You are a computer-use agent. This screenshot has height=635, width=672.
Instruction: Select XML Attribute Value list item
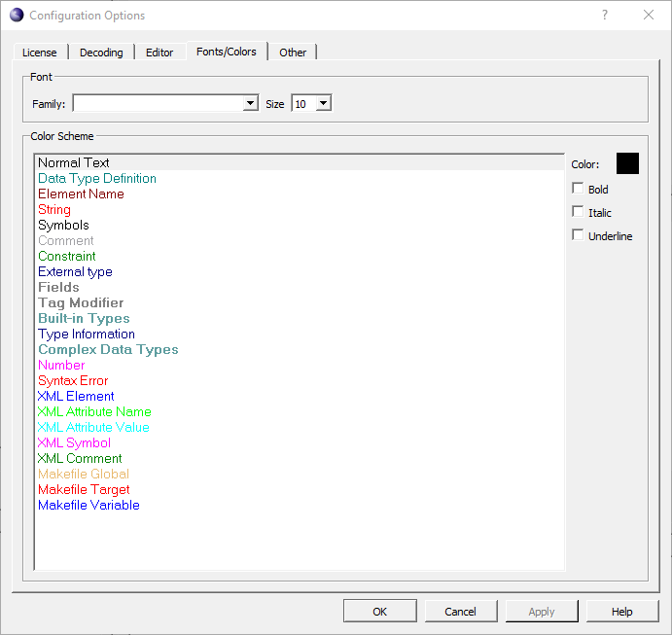click(93, 428)
